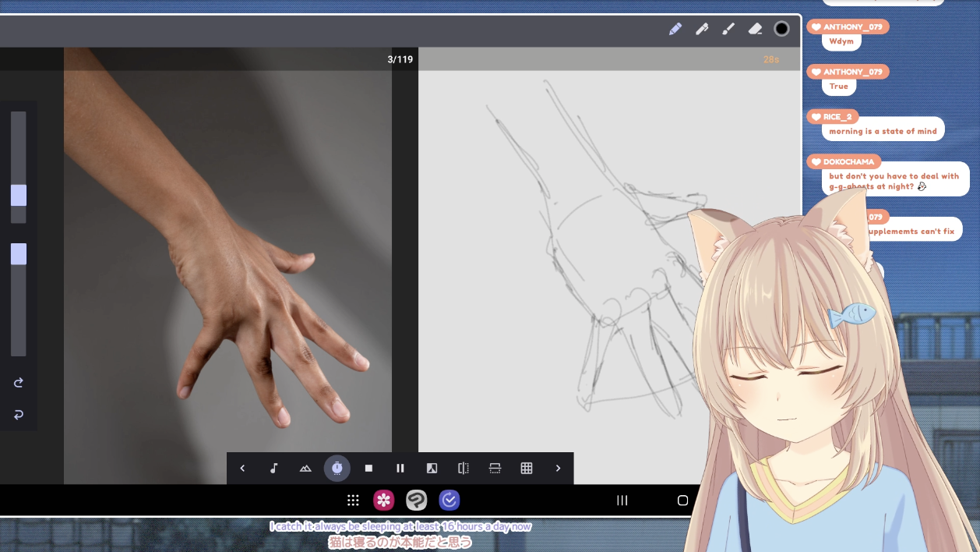980x552 pixels.
Task: Select the Pen tool
Action: click(702, 29)
